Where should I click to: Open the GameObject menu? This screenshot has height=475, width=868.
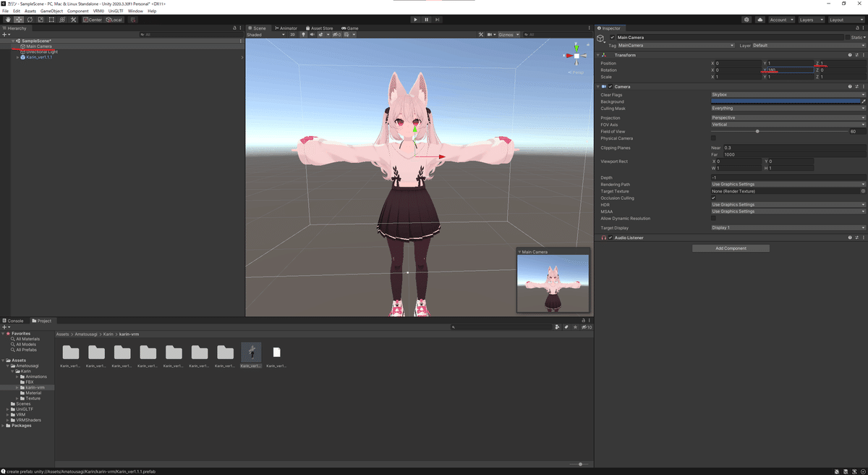coord(51,11)
